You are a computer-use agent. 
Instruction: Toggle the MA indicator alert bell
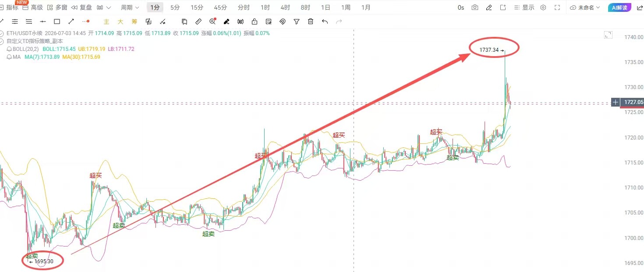pos(9,57)
